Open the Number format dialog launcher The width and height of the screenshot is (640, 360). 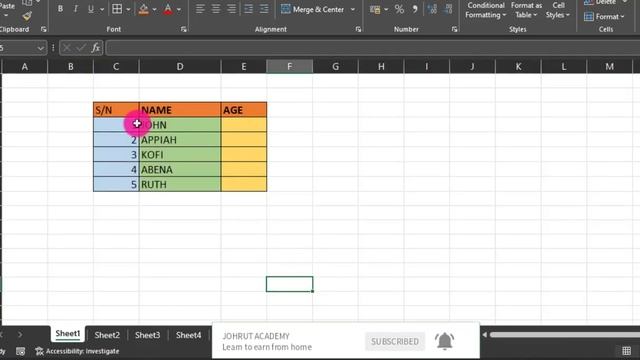pos(454,29)
